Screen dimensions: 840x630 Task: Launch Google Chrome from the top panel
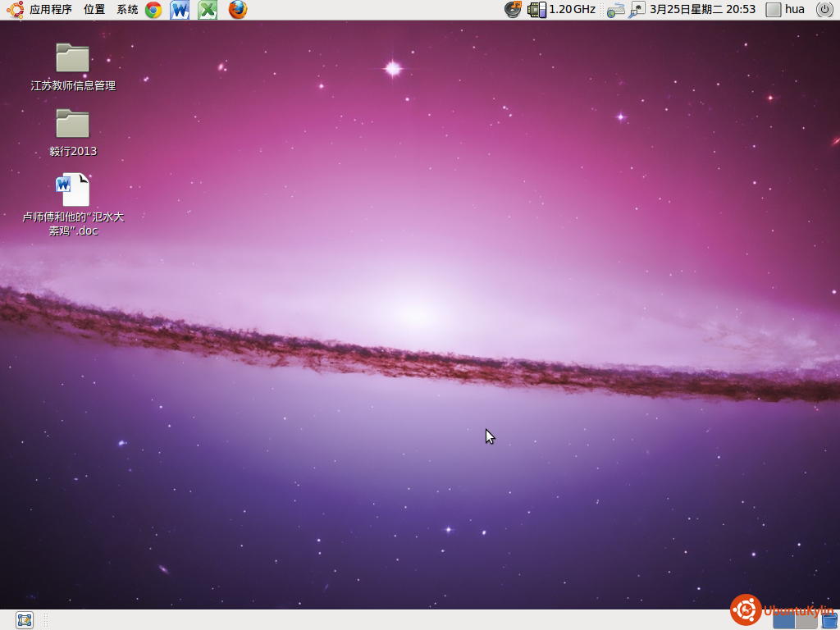(153, 10)
